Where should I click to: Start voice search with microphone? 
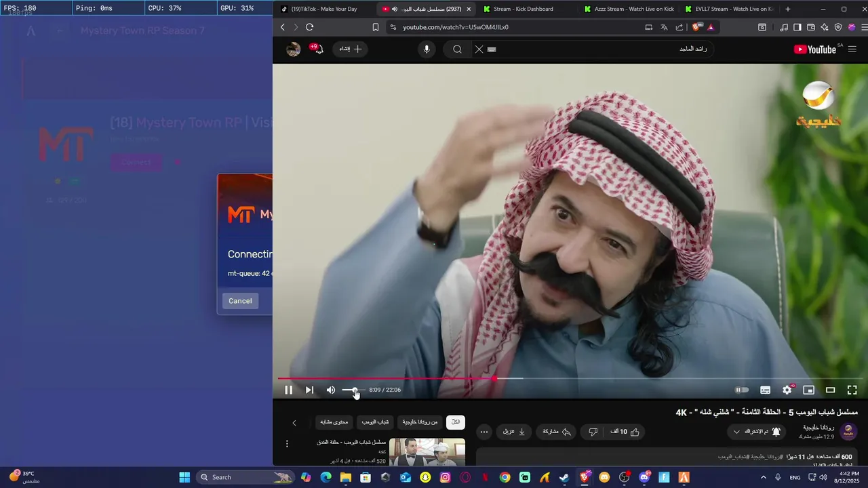tap(427, 49)
